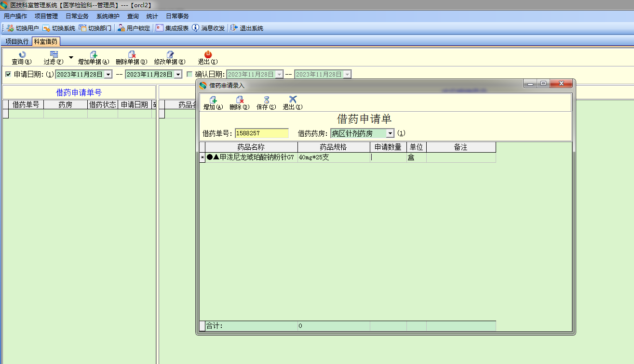The image size is (634, 364).
Task: Click 修改单据(E) to edit a record
Action: coord(170,58)
